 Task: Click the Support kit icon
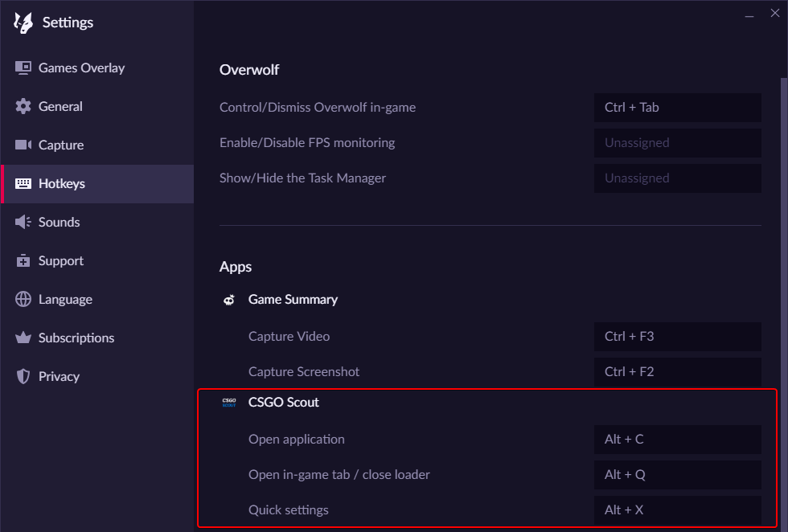click(x=23, y=260)
